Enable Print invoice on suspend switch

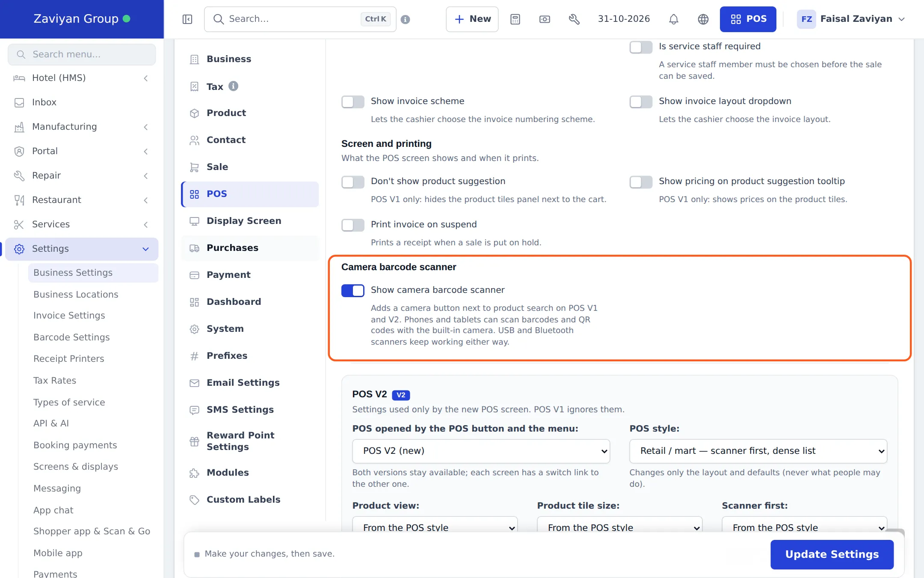pyautogui.click(x=353, y=225)
